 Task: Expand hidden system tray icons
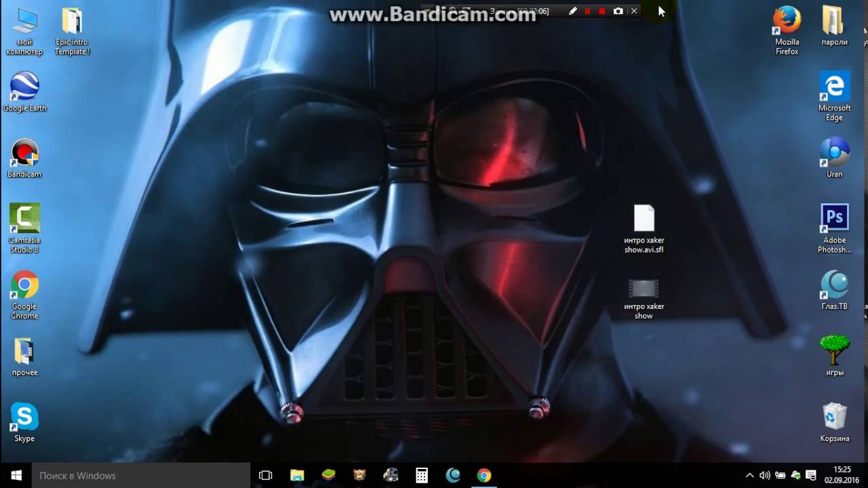pyautogui.click(x=749, y=475)
